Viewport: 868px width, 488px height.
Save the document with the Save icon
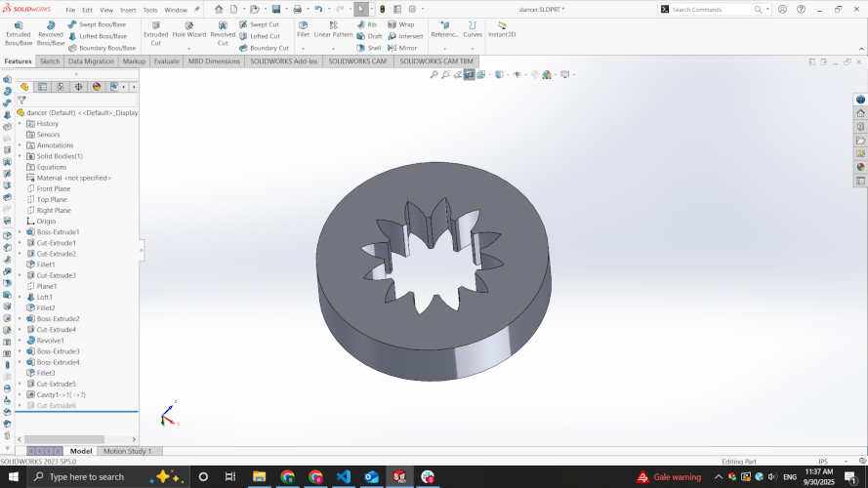(x=273, y=9)
